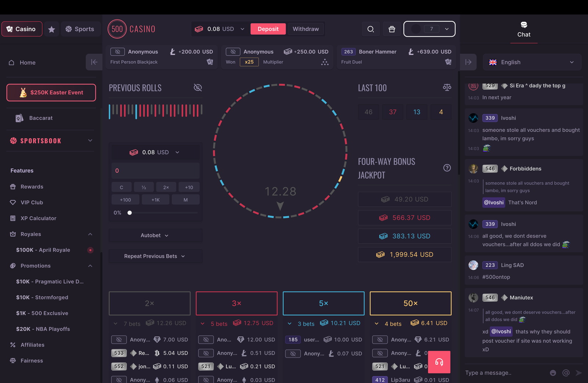Collapse the 50× bets list

(376, 324)
